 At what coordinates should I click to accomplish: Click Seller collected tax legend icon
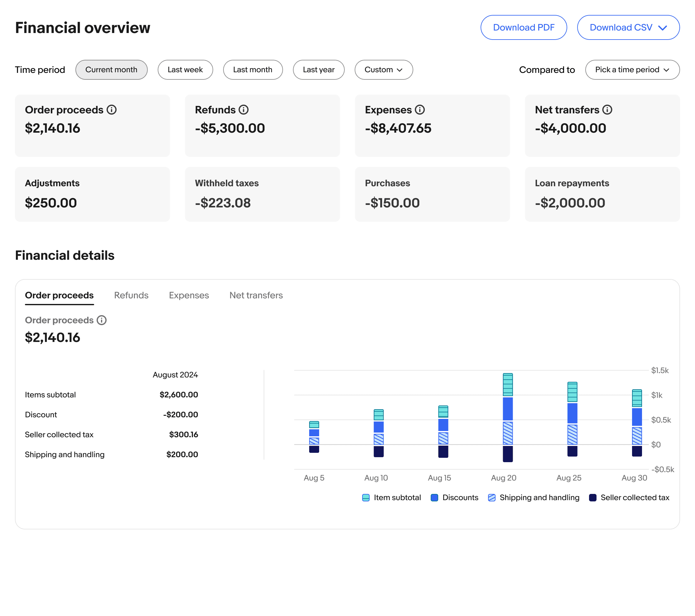(593, 497)
